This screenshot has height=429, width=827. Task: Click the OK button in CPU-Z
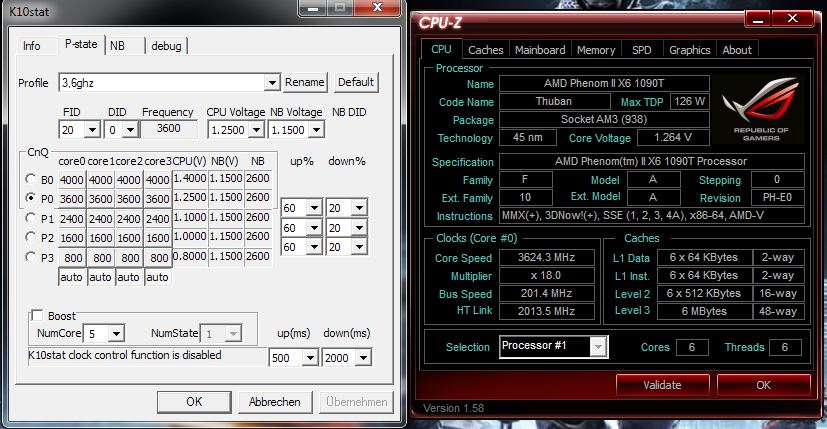[x=763, y=385]
